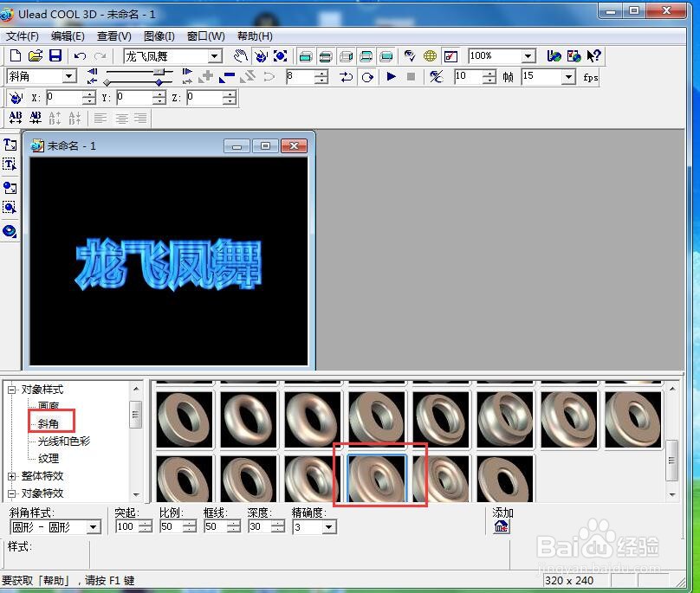This screenshot has width=700, height=593.
Task: Stop the animation playback
Action: point(412,77)
